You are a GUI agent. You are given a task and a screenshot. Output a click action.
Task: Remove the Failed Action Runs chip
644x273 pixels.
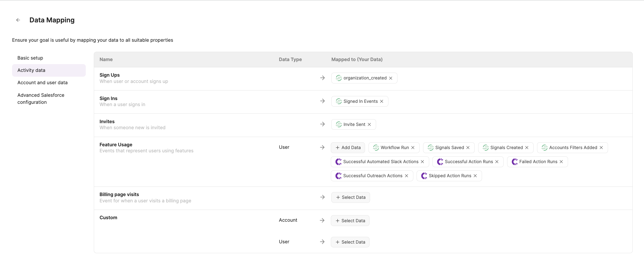tap(561, 162)
